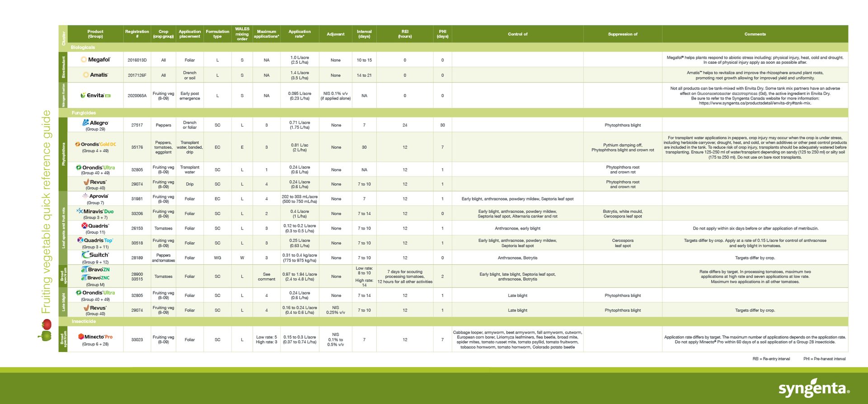Click registration number 35176
The width and height of the screenshot is (868, 404).
pyautogui.click(x=137, y=147)
